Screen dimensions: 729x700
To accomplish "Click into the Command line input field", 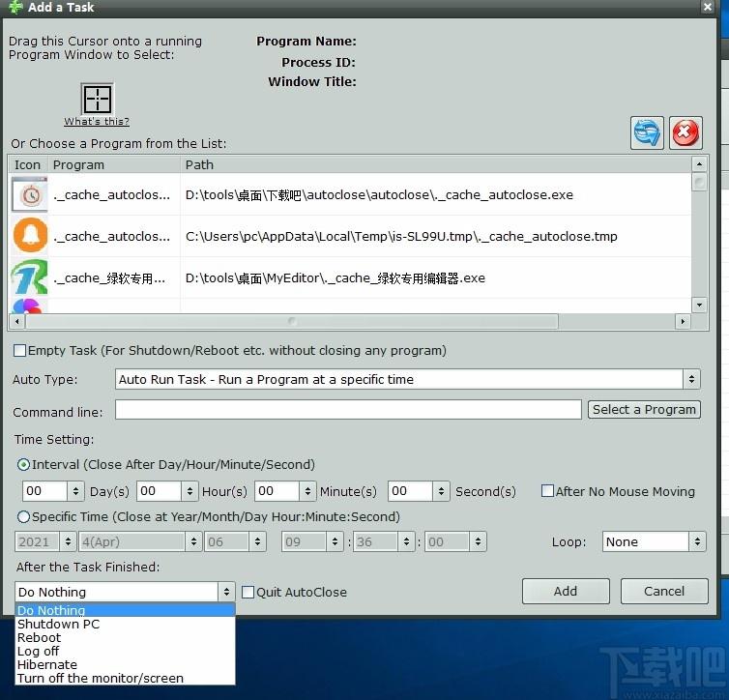I will (348, 410).
